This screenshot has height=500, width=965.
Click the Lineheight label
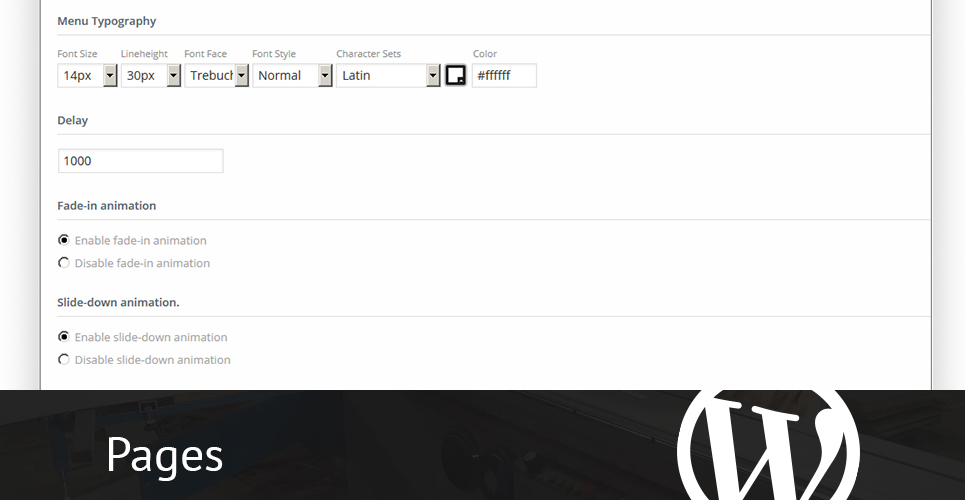[144, 54]
